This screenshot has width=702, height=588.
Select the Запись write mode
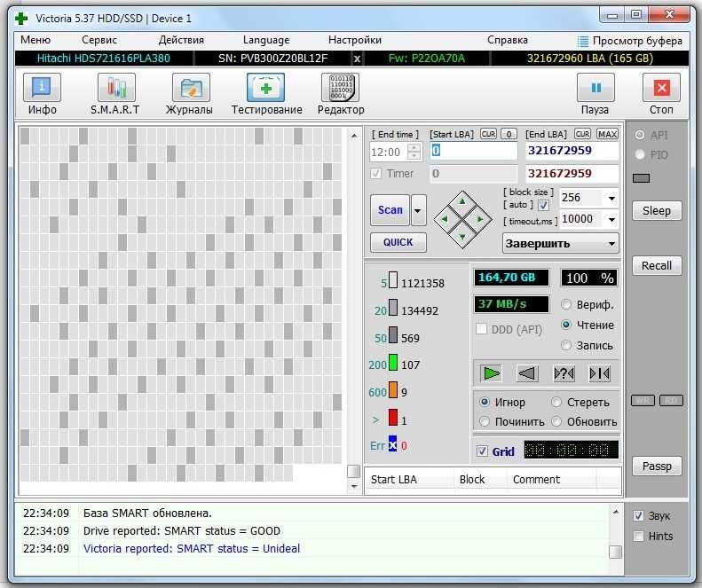(x=566, y=345)
